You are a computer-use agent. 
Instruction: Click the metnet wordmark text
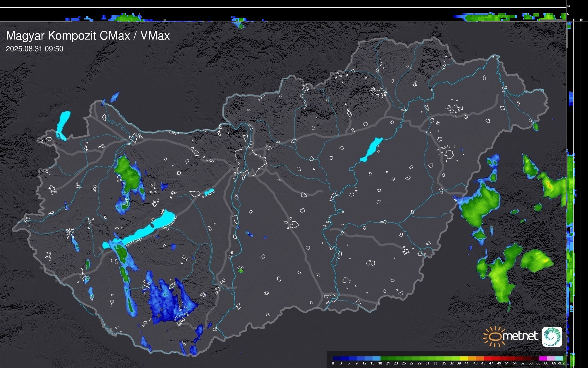click(520, 336)
